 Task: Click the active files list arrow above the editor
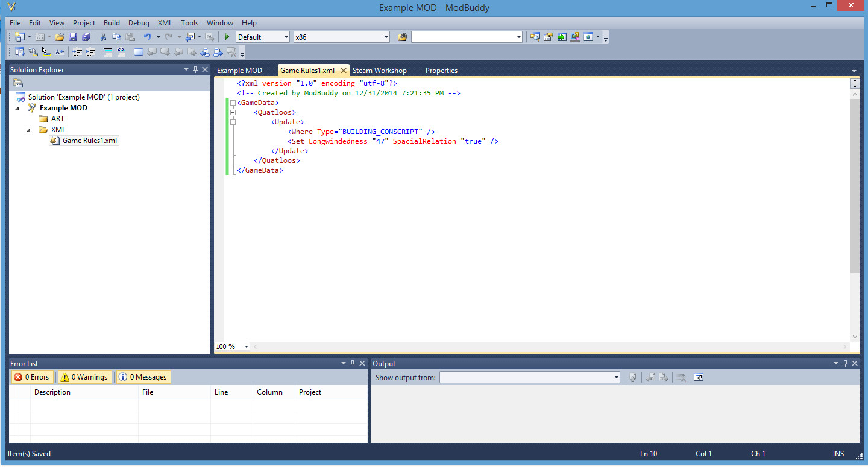(x=854, y=71)
